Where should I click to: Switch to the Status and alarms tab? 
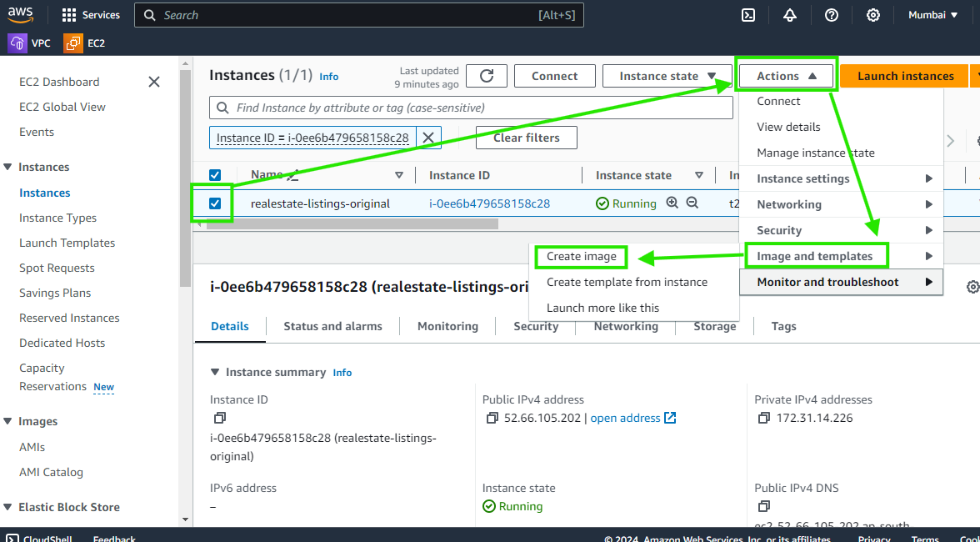(x=332, y=326)
